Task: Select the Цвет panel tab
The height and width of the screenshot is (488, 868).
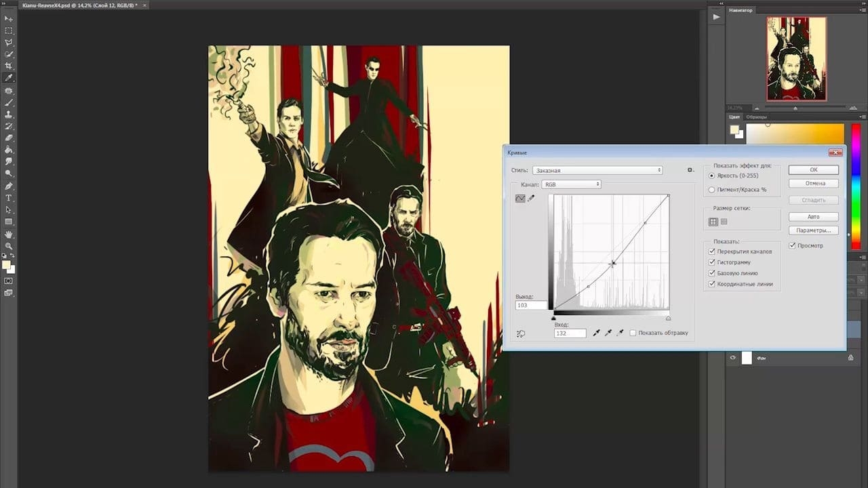Action: coord(734,117)
